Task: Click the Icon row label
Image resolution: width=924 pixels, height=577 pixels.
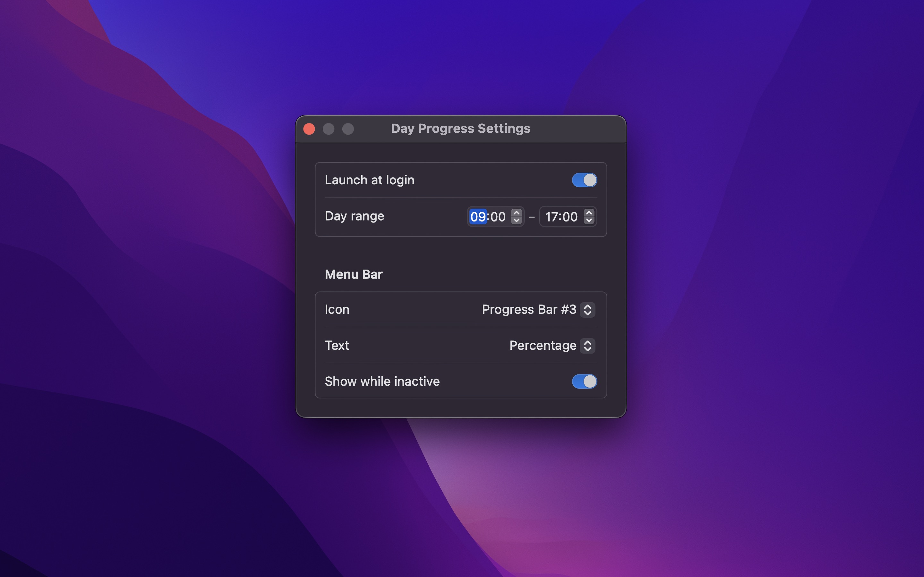Action: [x=337, y=309]
